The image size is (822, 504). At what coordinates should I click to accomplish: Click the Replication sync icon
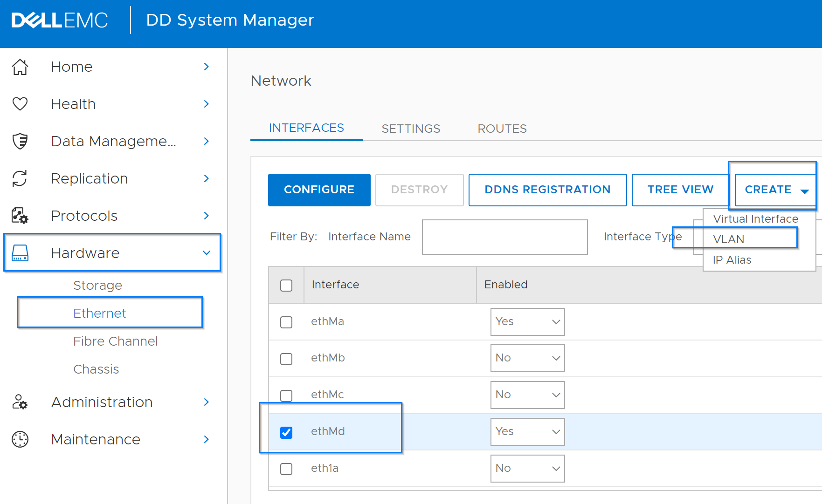[x=20, y=178]
